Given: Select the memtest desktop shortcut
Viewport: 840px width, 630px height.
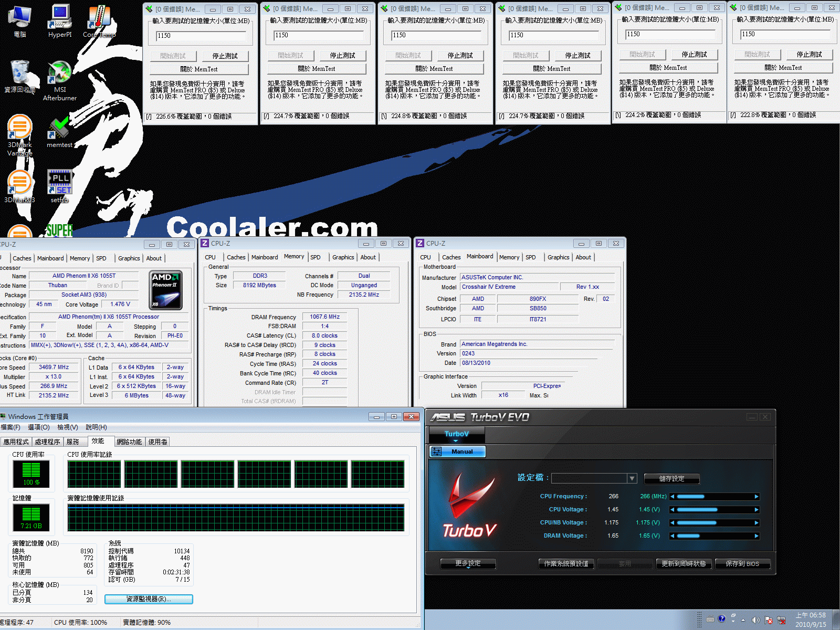Looking at the screenshot, I should click(x=60, y=132).
